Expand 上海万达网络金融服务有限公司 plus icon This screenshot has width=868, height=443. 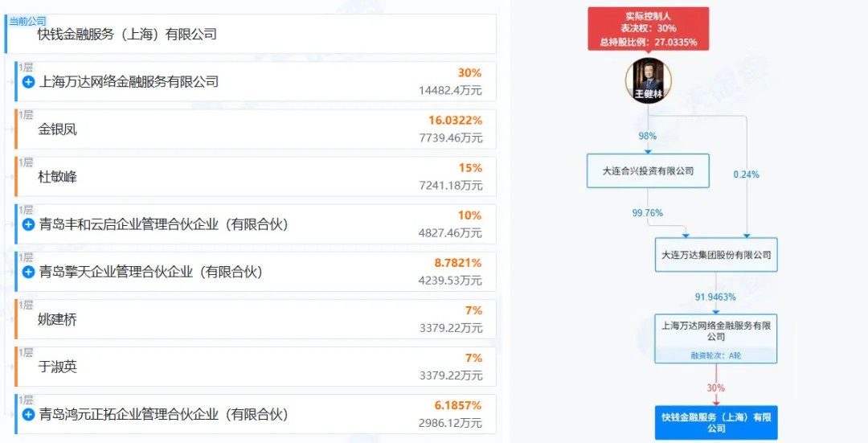coord(28,82)
